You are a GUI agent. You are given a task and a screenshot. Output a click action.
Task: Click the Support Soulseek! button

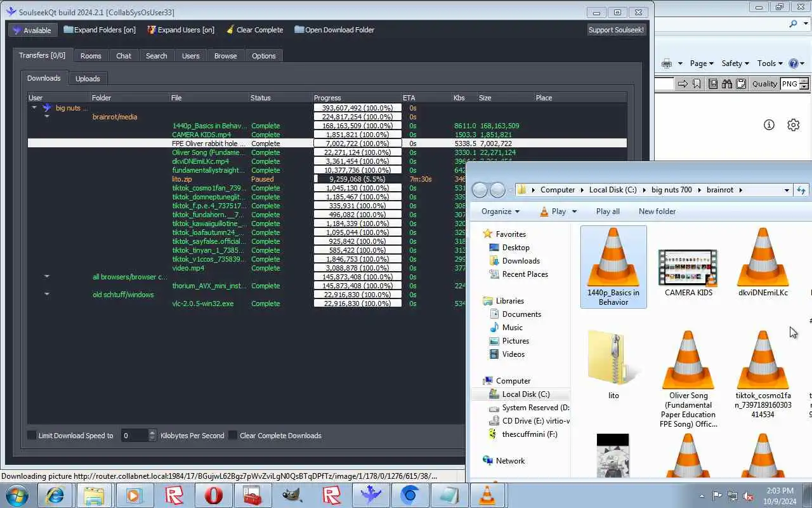pos(616,30)
